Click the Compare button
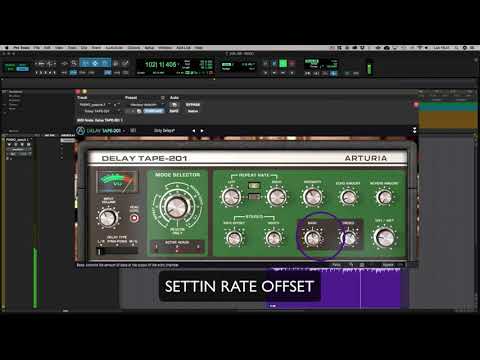The width and height of the screenshot is (480, 360). pos(154,111)
